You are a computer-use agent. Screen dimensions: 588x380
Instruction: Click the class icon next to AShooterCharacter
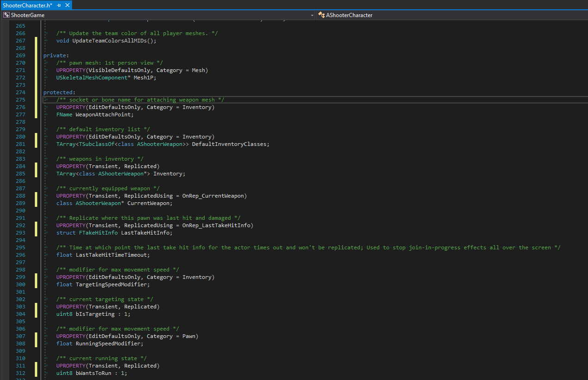(321, 15)
